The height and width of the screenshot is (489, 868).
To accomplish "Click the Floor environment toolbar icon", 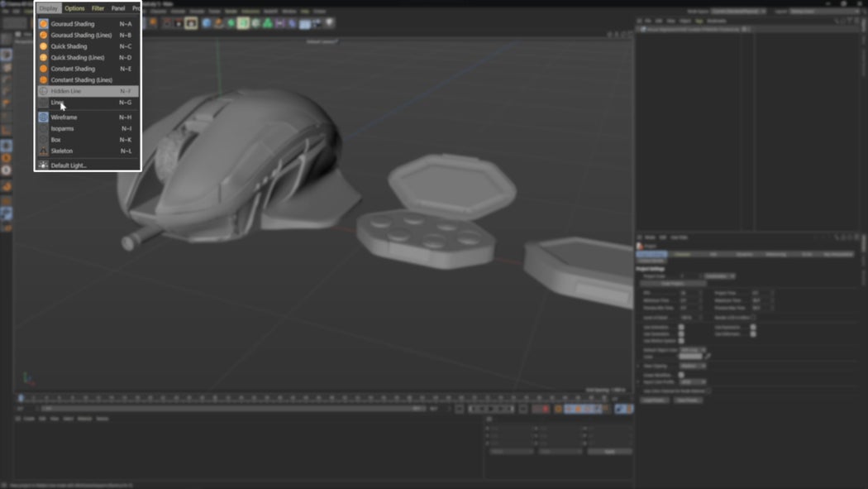I will point(304,23).
